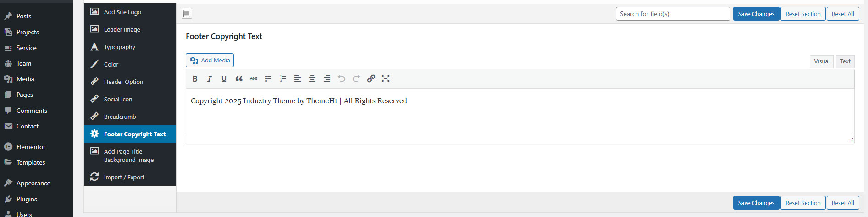
Task: Switch to the Text editor tab
Action: 845,61
